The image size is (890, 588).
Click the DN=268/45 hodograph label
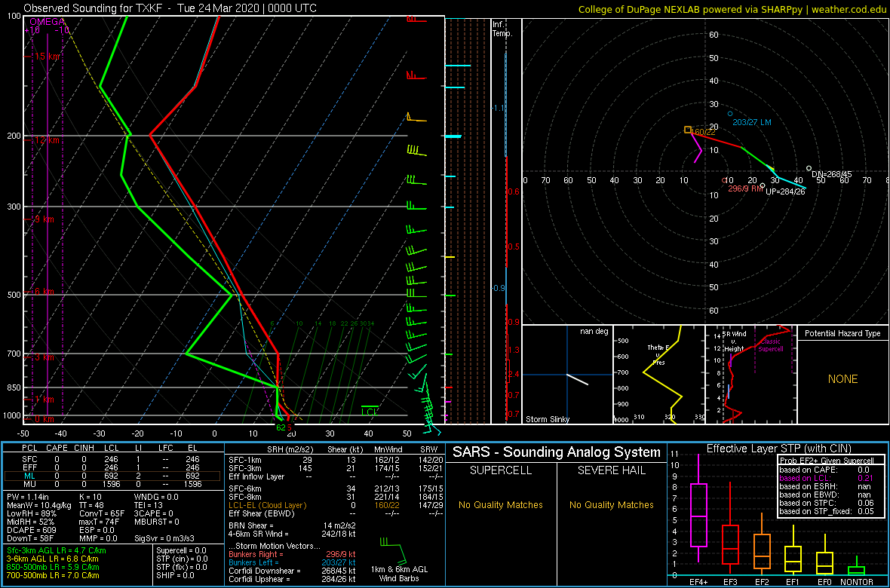(831, 173)
